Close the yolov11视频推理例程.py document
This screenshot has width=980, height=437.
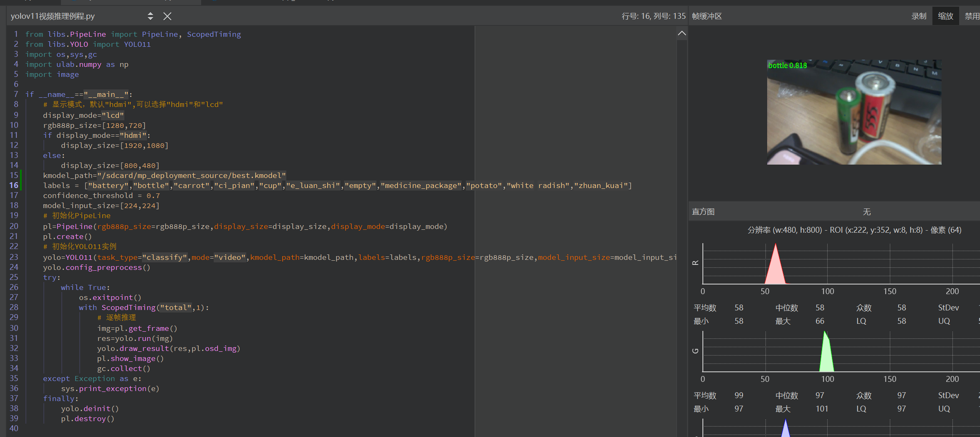(x=167, y=16)
